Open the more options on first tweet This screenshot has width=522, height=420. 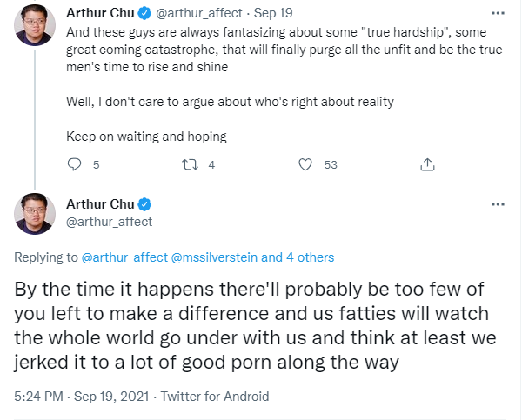[x=498, y=13]
